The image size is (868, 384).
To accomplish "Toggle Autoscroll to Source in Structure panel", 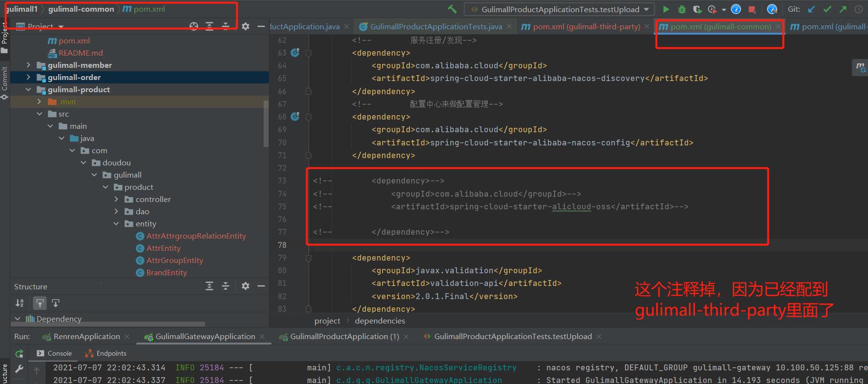I will [40, 303].
